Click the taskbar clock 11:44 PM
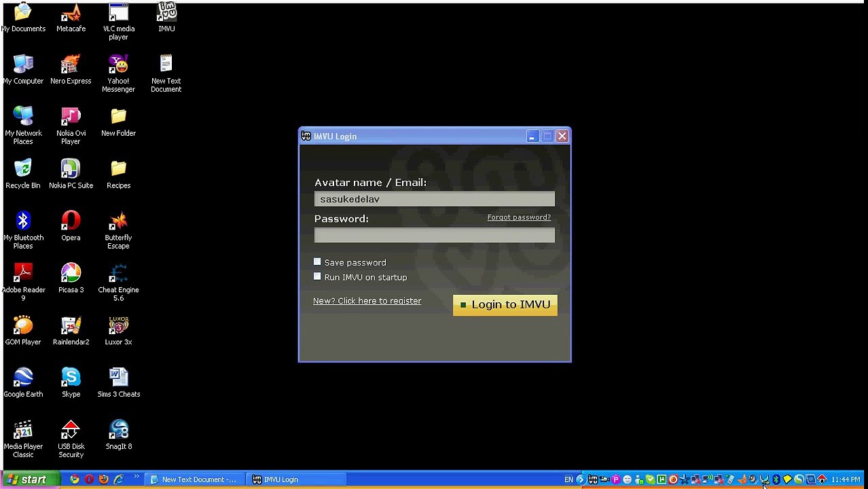 click(846, 479)
